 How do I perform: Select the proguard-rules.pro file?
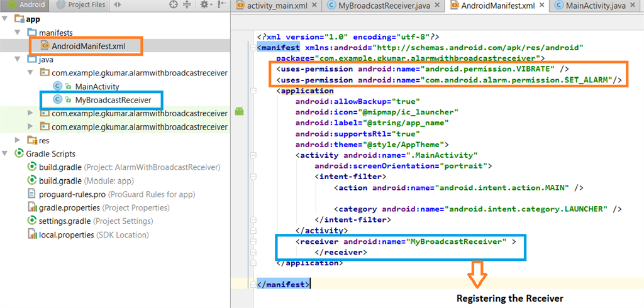pyautogui.click(x=116, y=194)
